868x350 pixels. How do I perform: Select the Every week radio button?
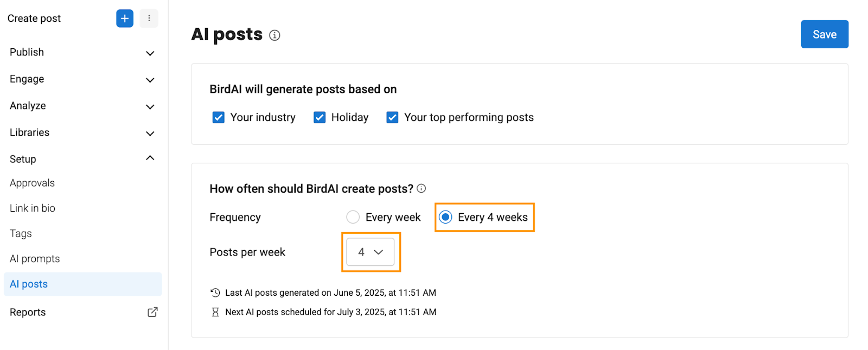pyautogui.click(x=353, y=217)
